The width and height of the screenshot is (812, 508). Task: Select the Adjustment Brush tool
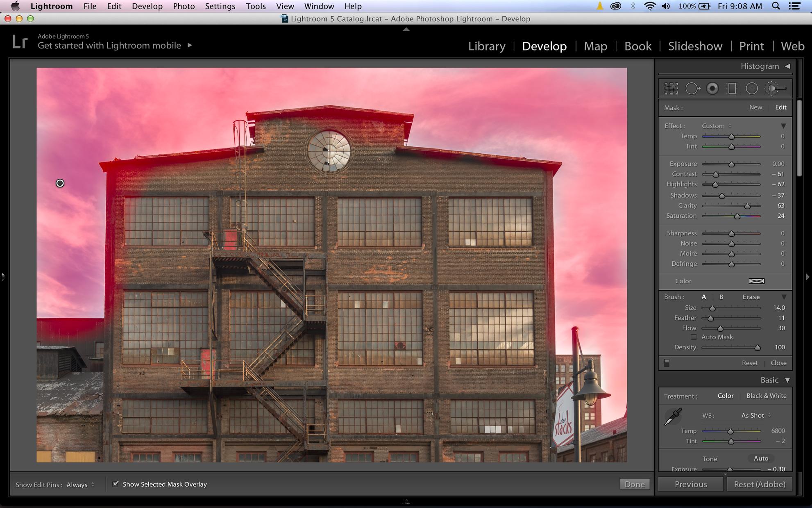click(775, 89)
